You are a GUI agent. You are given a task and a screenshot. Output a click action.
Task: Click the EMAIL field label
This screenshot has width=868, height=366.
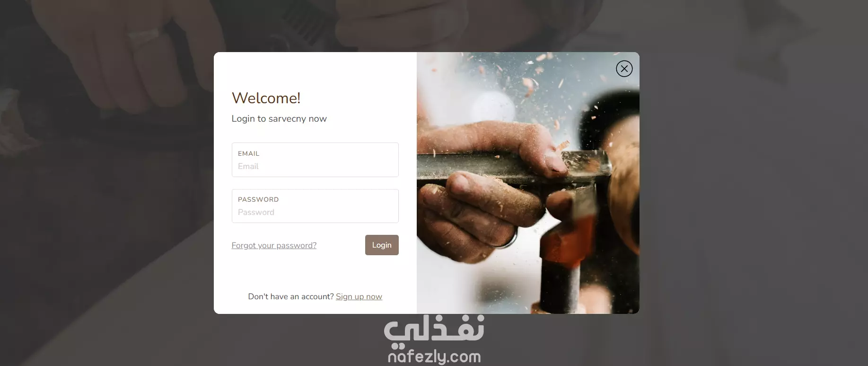tap(248, 153)
